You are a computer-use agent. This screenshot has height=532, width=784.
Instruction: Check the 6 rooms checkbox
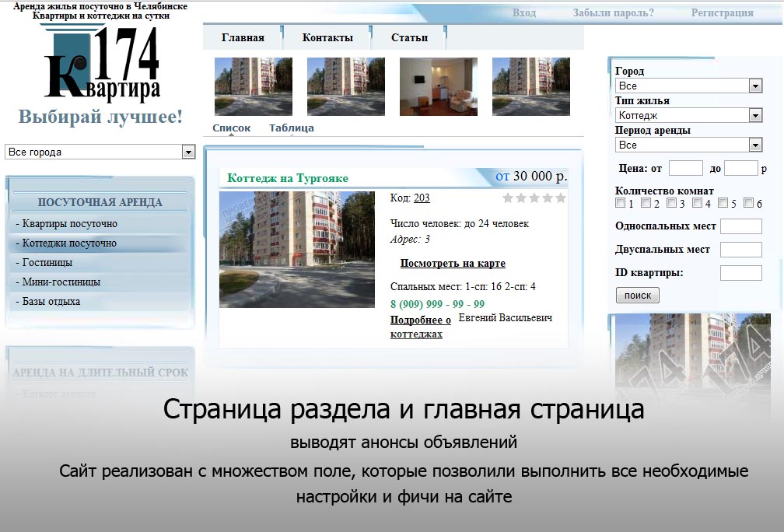[x=748, y=202]
